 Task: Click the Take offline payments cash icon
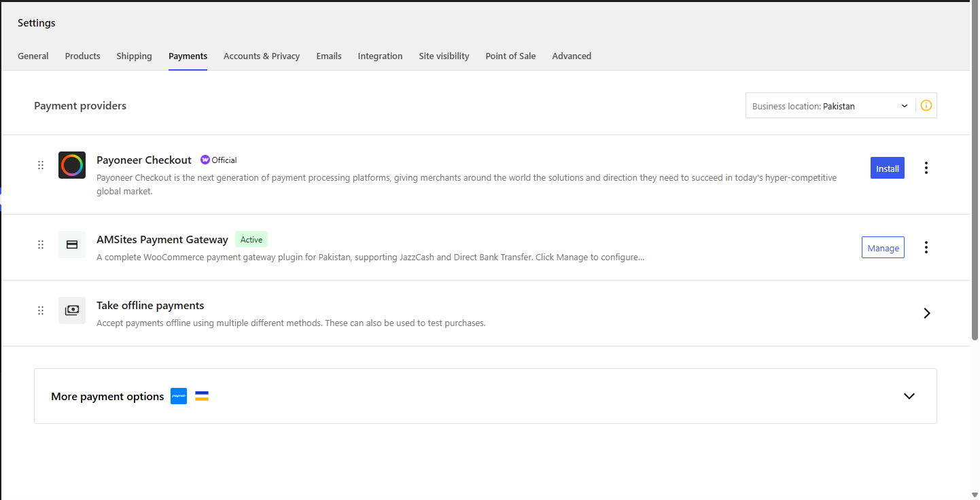point(72,310)
